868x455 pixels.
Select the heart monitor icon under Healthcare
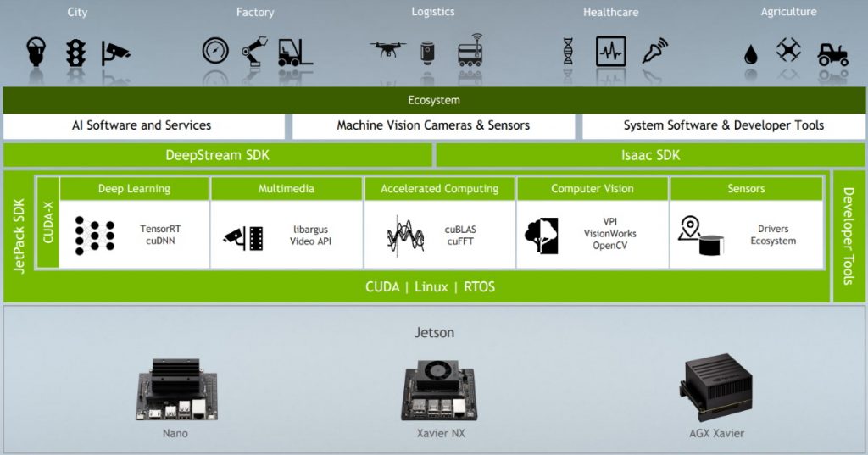(x=610, y=52)
